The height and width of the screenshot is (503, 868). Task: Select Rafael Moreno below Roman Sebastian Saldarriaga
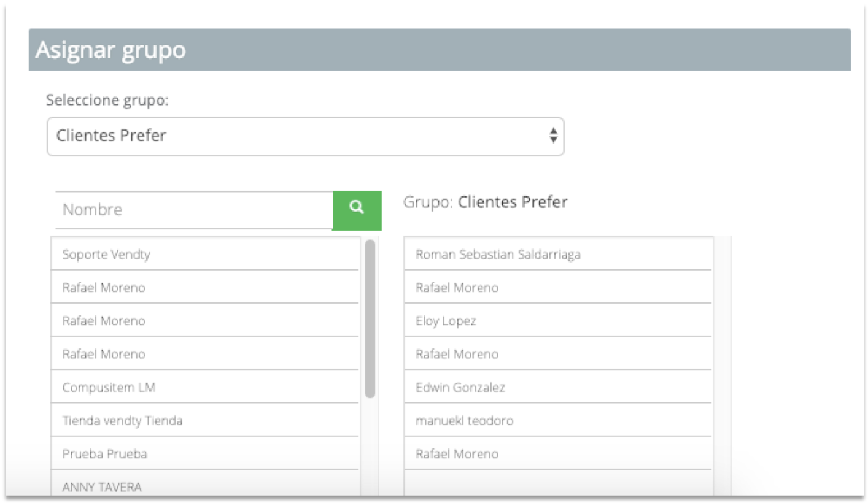[x=558, y=287]
